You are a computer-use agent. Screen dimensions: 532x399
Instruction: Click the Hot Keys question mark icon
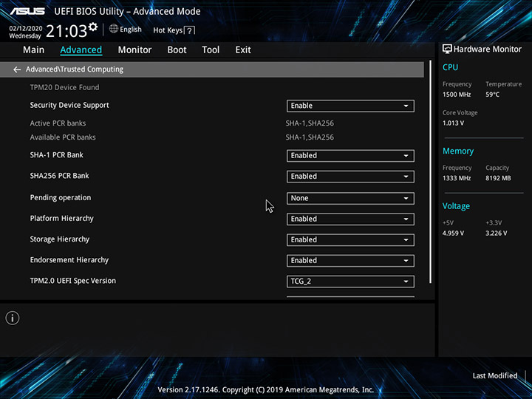pos(190,30)
